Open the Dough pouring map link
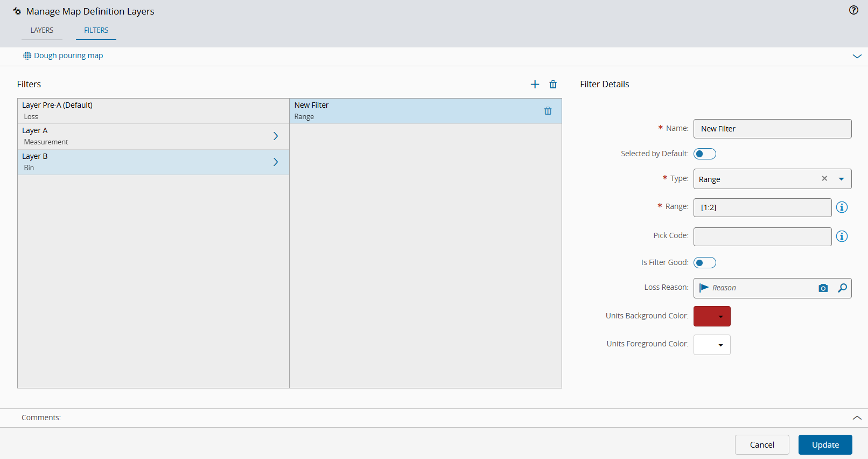 (68, 55)
